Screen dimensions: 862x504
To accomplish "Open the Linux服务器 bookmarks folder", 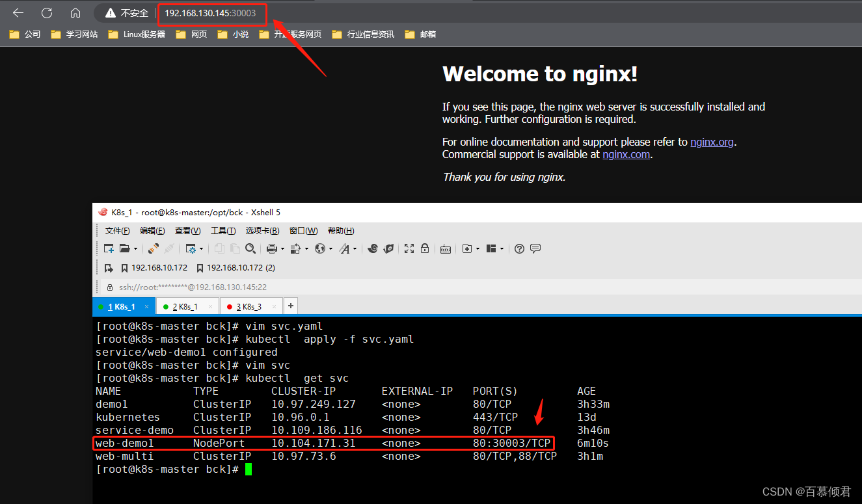I will point(137,34).
